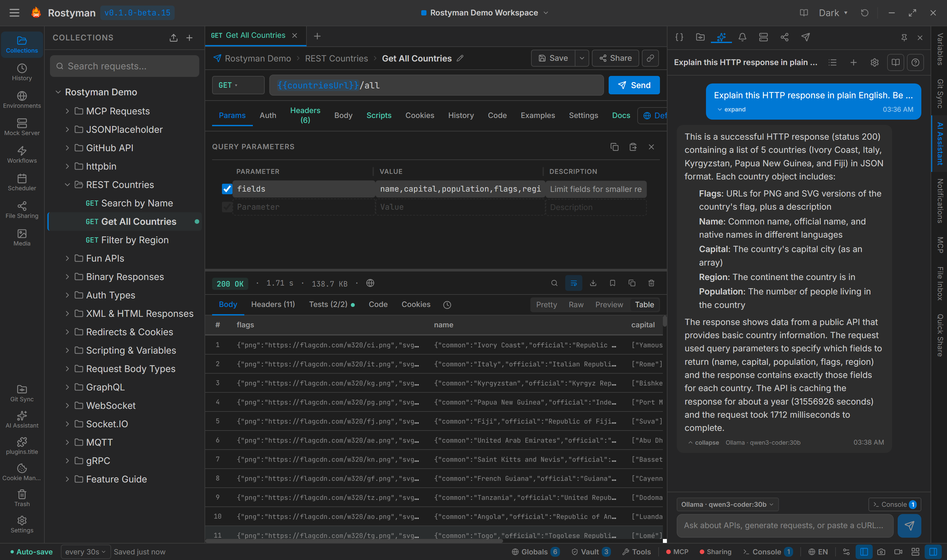Delete the response with trash icon
The height and width of the screenshot is (560, 947).
tap(651, 283)
